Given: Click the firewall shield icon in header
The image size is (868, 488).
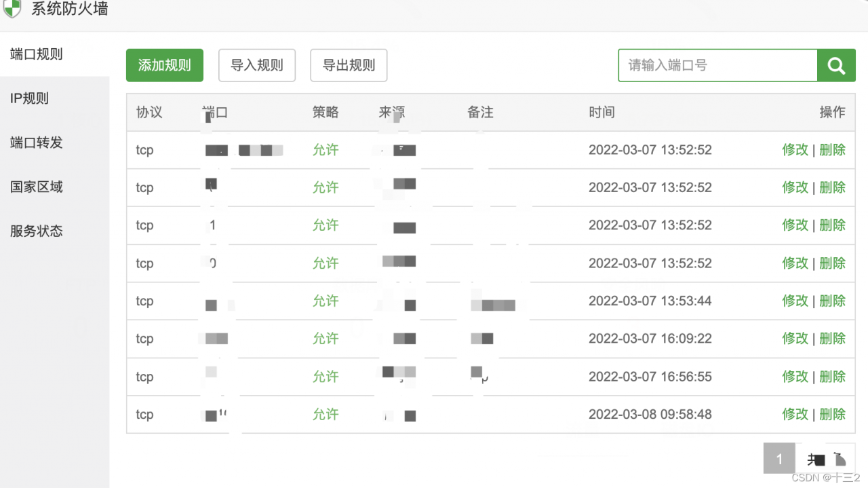Looking at the screenshot, I should coord(12,8).
